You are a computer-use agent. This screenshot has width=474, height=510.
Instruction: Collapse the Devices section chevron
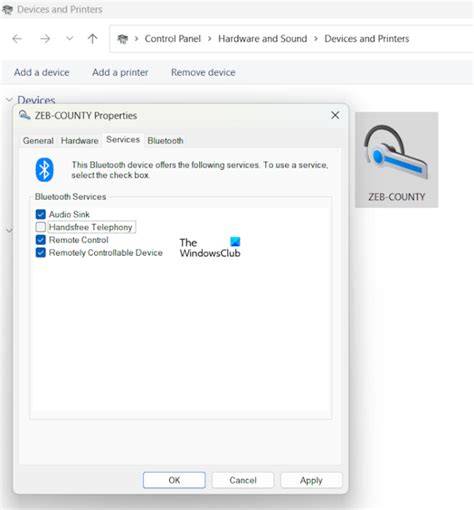click(9, 100)
